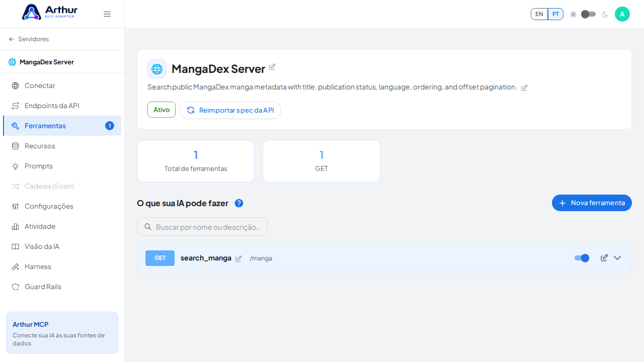This screenshot has width=644, height=362.
Task: Click the Atividade bar chart icon
Action: (16, 226)
